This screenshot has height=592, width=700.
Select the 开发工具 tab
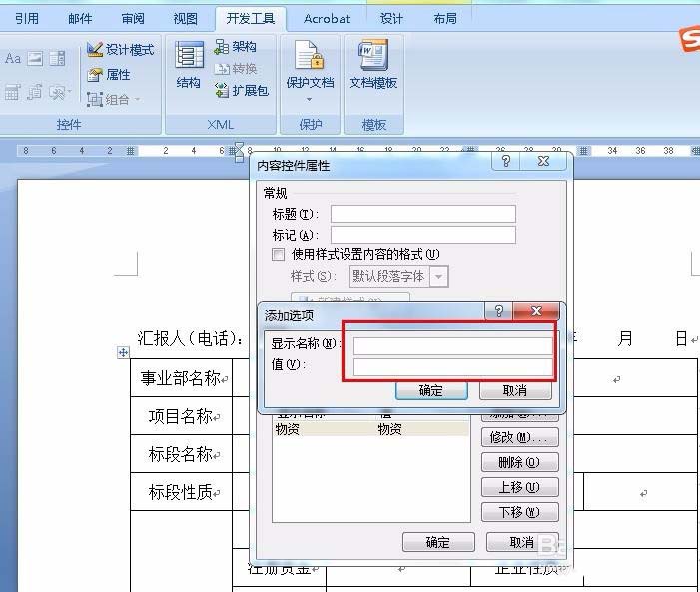pos(251,18)
